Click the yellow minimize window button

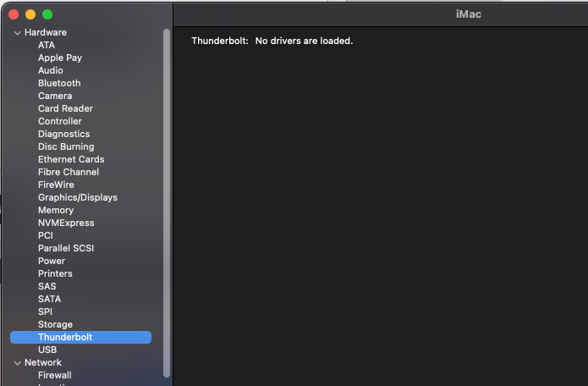coord(30,14)
